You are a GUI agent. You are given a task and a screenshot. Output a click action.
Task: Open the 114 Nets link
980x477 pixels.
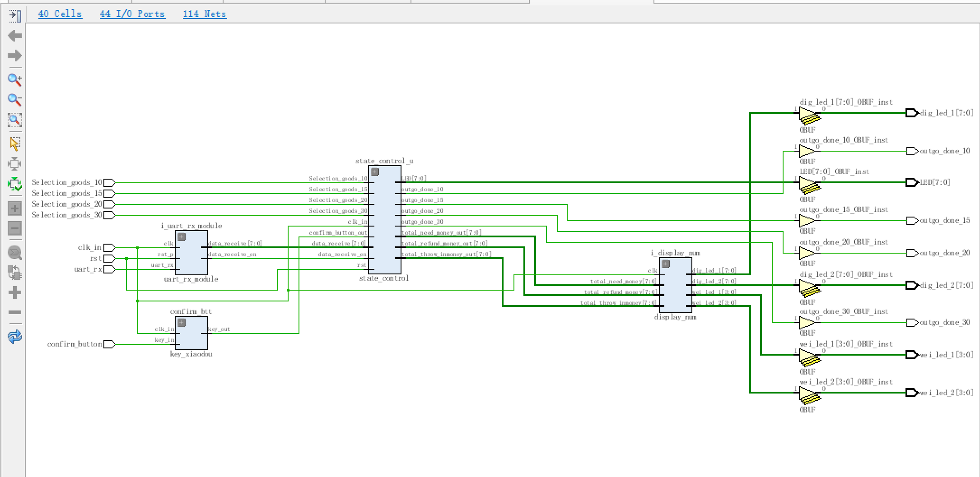tap(205, 14)
